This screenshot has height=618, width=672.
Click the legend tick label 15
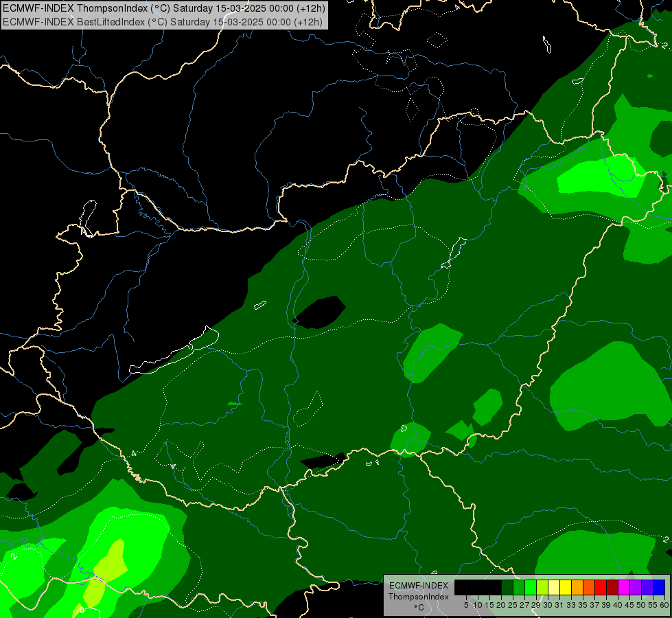[489, 605]
